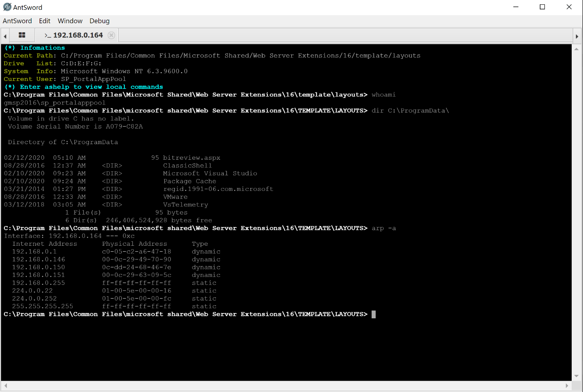Open the AntSword menu in menu bar

pyautogui.click(x=17, y=21)
